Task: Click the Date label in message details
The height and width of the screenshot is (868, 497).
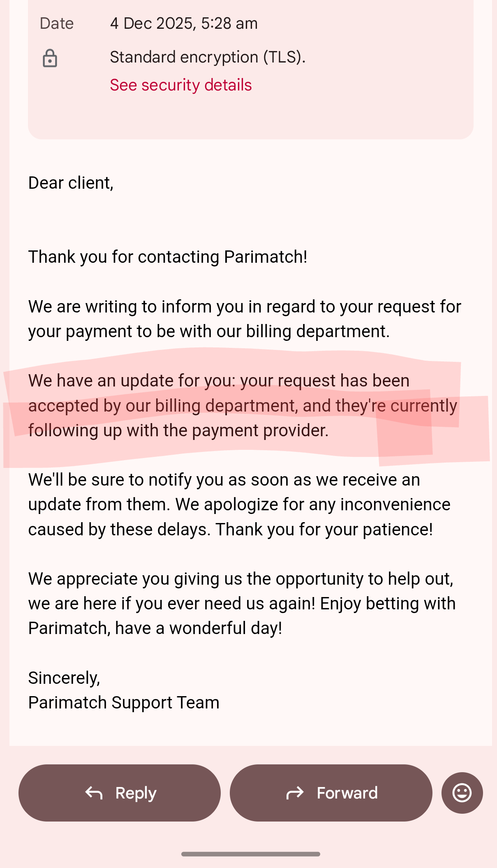Action: (57, 23)
